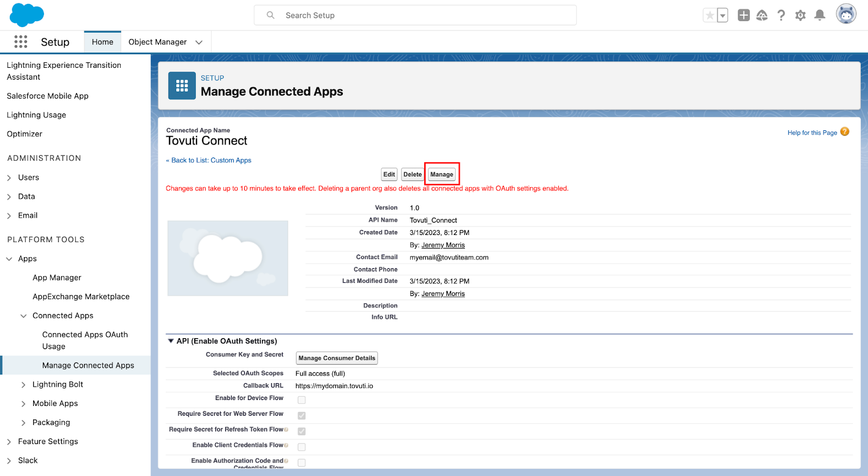Open AppExchange Marketplace
868x476 pixels.
click(x=81, y=296)
